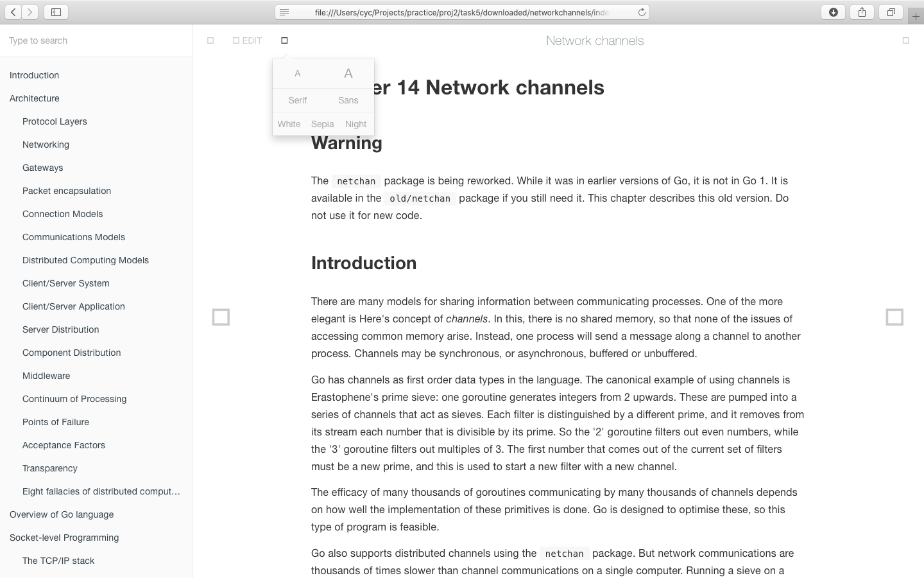Click Network channels title in header
Viewport: 924px width, 578px height.
click(x=595, y=40)
